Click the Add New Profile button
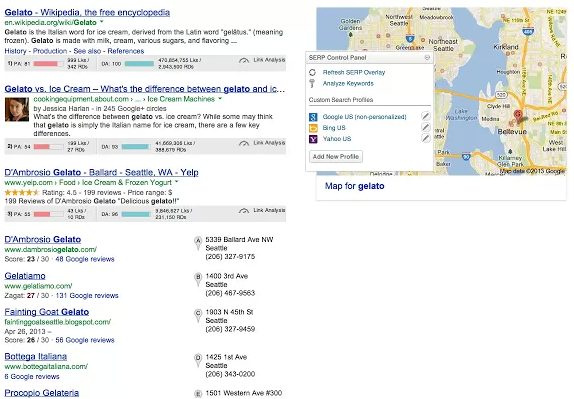 click(x=336, y=157)
